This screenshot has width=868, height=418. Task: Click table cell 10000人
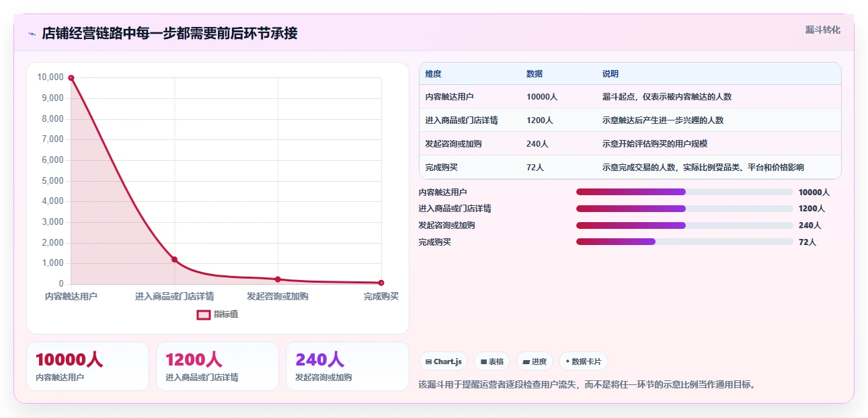point(542,97)
